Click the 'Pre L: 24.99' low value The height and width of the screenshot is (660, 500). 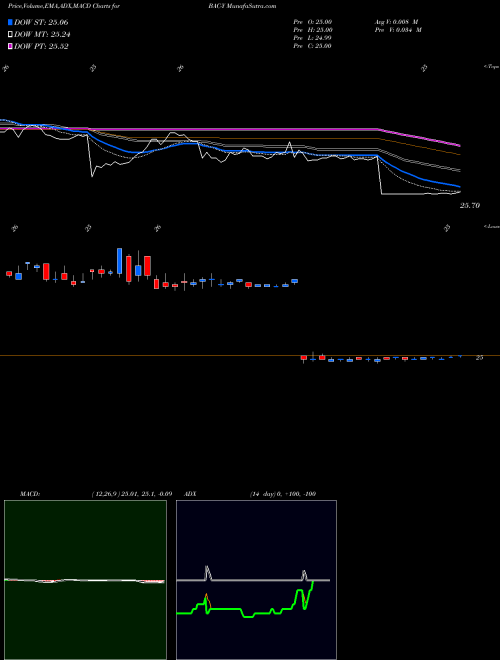[x=313, y=38]
